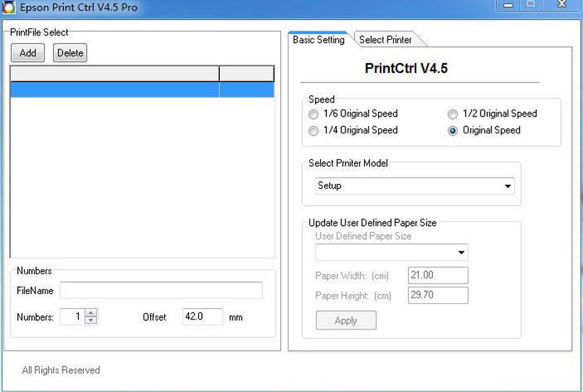Decrease the Numbers count with down arrow
The image size is (583, 392).
91,320
